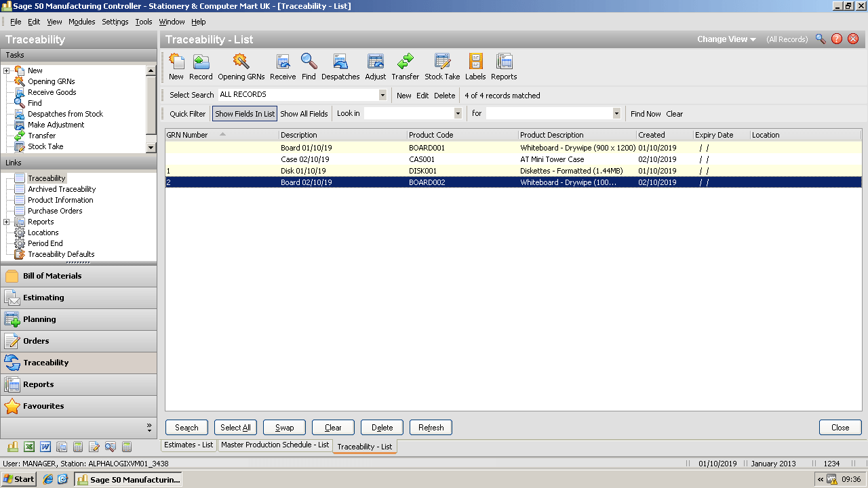Switch to the Estimates - List tab
Image resolution: width=868 pixels, height=488 pixels.
189,445
